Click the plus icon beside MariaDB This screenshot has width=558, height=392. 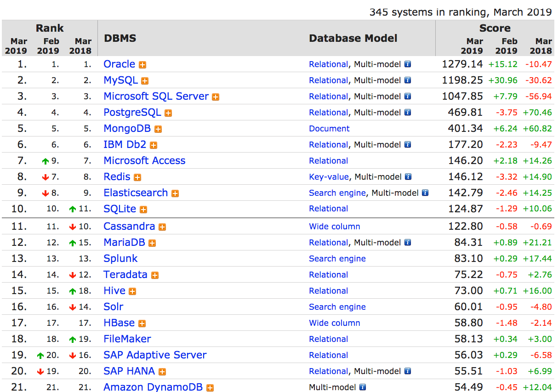point(152,243)
